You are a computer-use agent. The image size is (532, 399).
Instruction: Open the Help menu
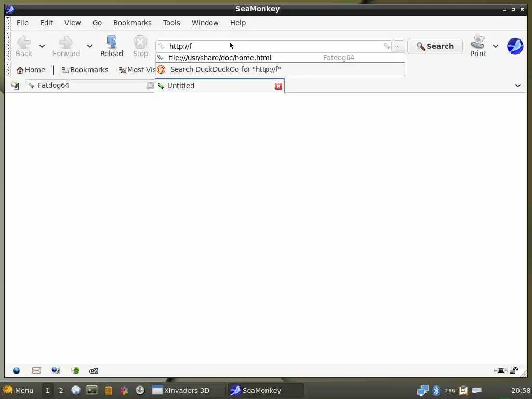(238, 23)
